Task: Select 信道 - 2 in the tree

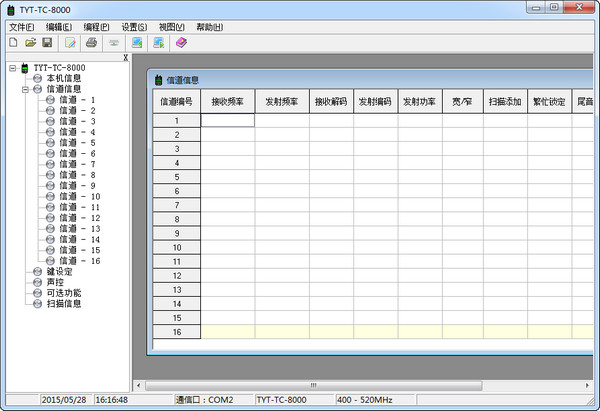Action: (77, 111)
